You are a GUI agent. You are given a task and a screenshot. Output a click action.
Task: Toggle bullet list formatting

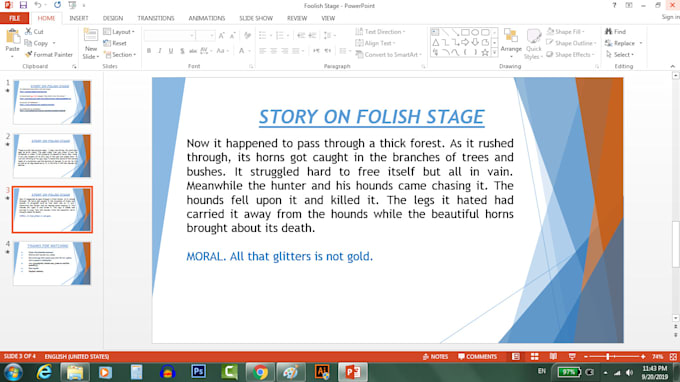pos(262,36)
